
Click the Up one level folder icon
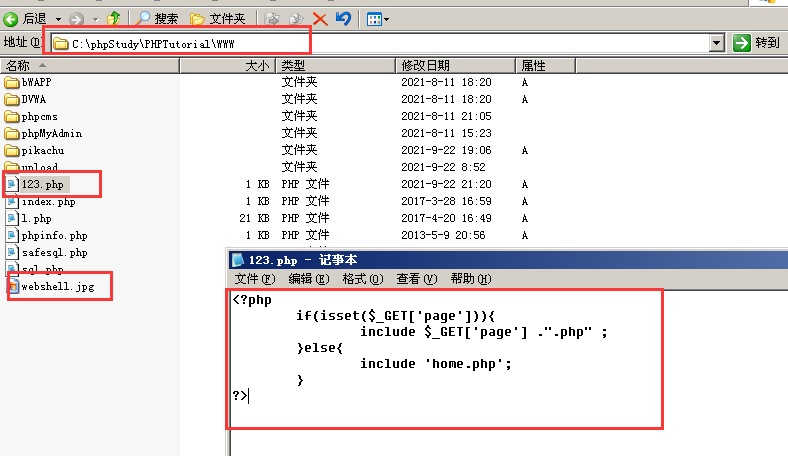pyautogui.click(x=114, y=18)
